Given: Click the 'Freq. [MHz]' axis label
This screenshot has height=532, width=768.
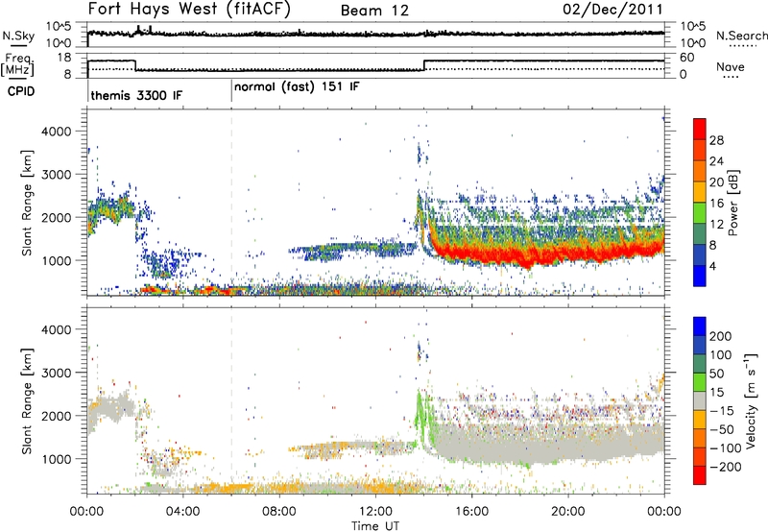Looking at the screenshot, I should [18, 65].
